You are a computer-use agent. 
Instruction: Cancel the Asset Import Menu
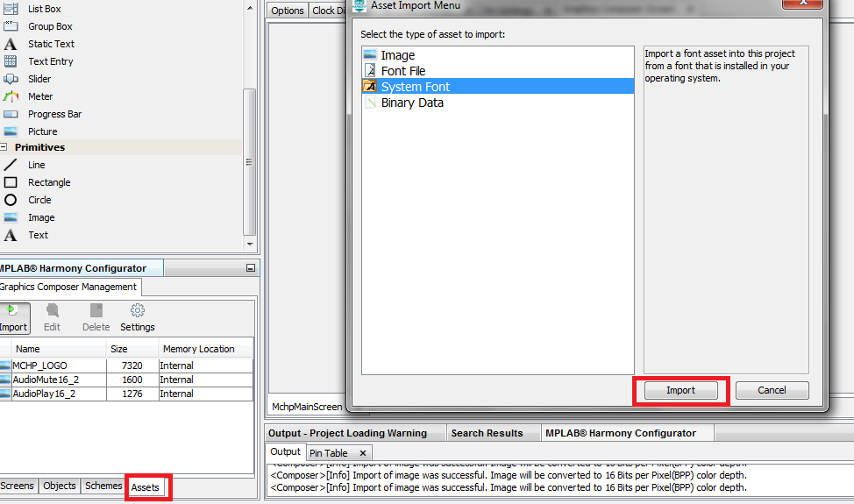[x=772, y=390]
